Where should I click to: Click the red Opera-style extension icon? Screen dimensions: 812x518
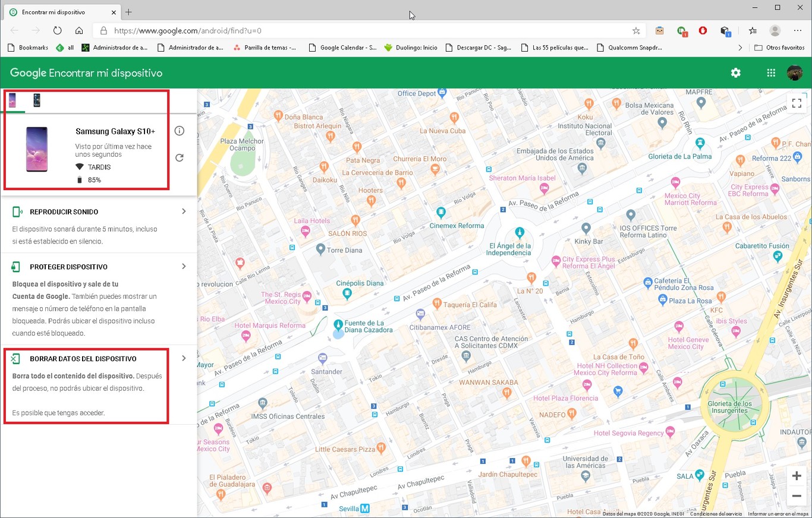click(x=703, y=30)
